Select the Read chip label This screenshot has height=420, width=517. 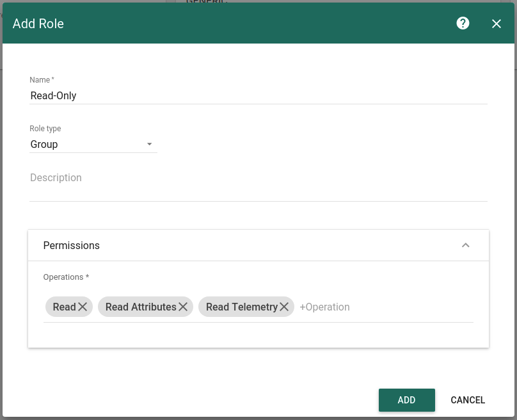64,307
